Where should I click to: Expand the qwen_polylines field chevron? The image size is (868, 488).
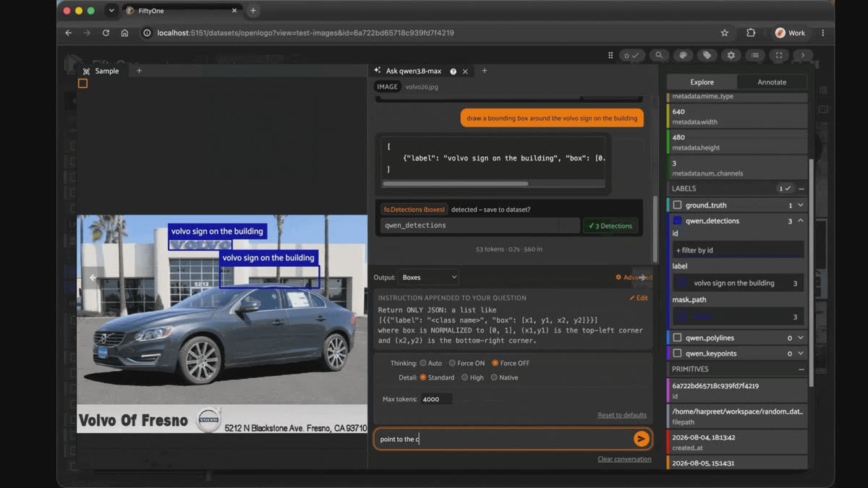pos(800,338)
